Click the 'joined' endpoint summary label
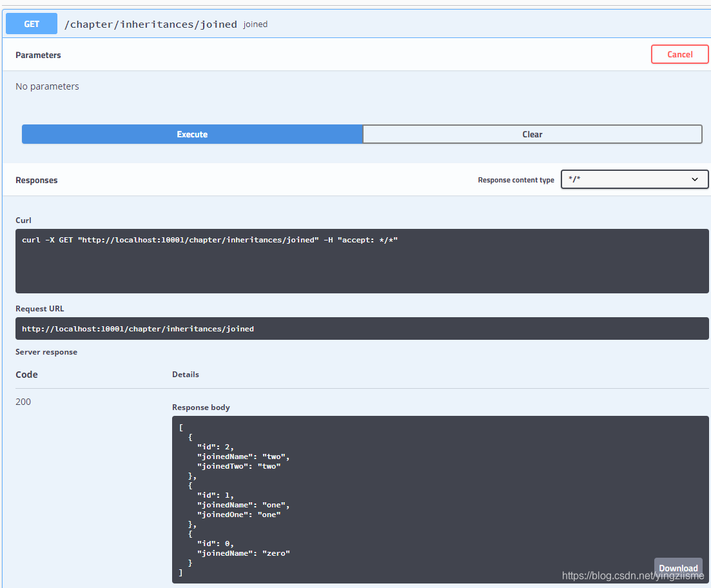 (x=255, y=24)
